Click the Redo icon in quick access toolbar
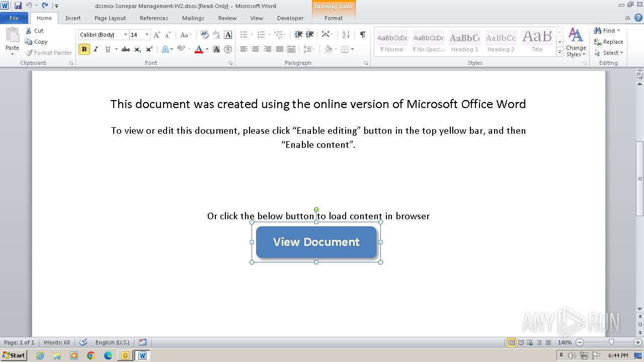Viewport: 644px width, 362px height. coord(45,6)
